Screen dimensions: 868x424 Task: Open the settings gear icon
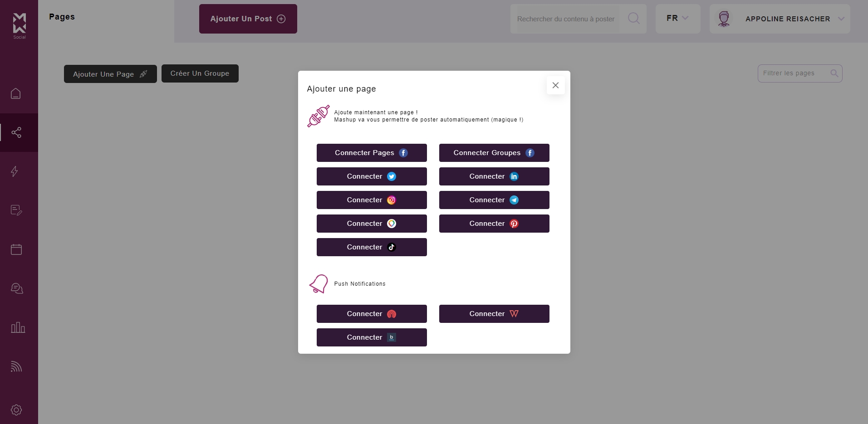pyautogui.click(x=16, y=410)
